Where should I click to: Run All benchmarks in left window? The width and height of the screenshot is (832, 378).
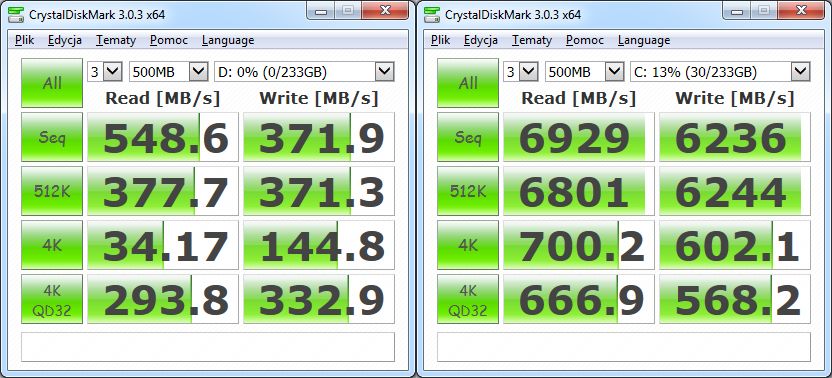[52, 83]
